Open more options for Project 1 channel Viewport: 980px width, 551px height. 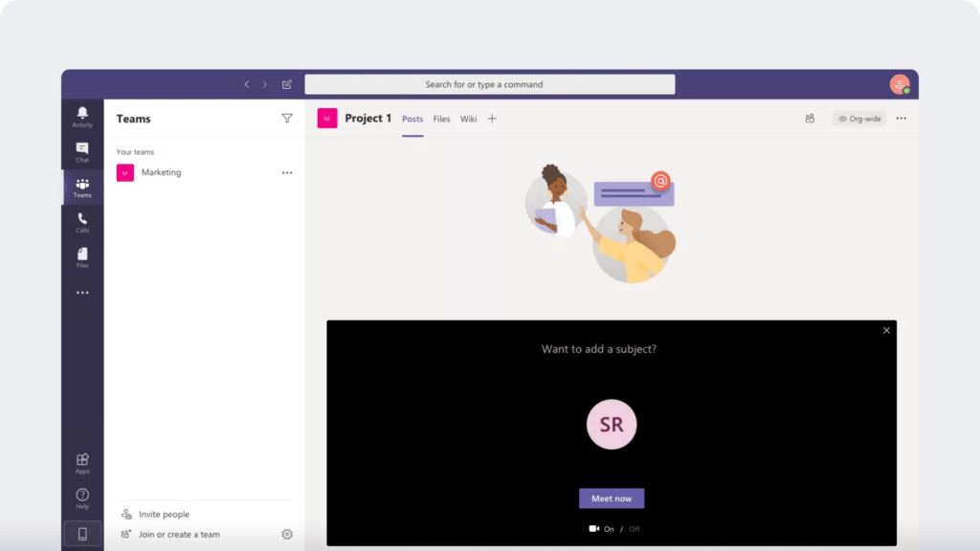pyautogui.click(x=901, y=118)
